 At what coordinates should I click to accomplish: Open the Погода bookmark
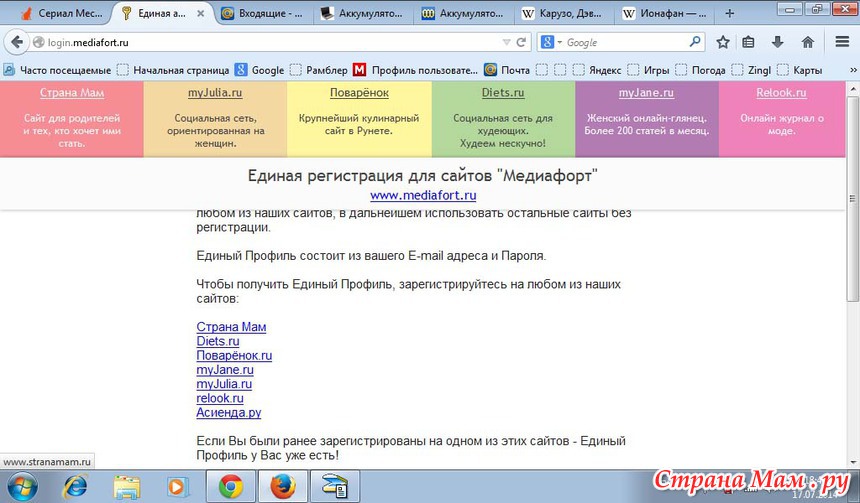coord(700,70)
